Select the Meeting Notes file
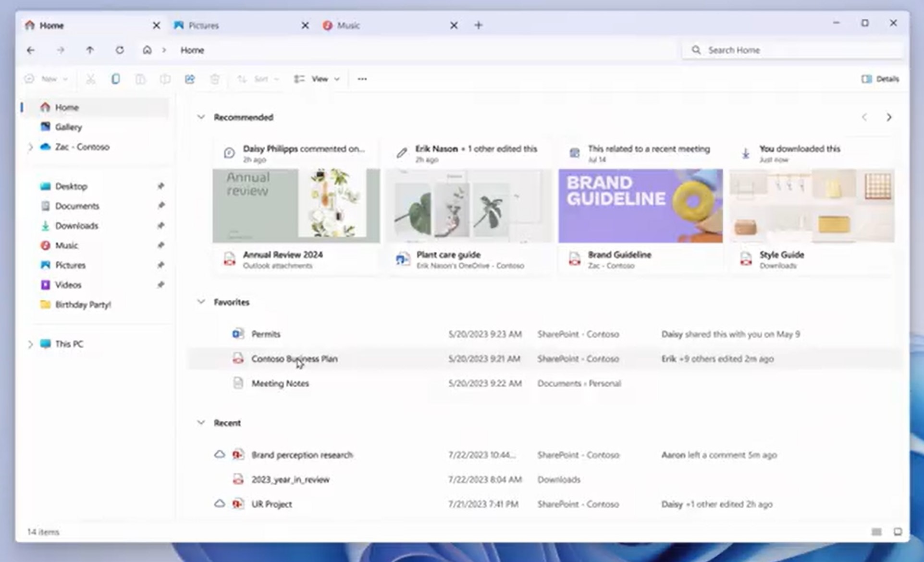 coord(544,383)
